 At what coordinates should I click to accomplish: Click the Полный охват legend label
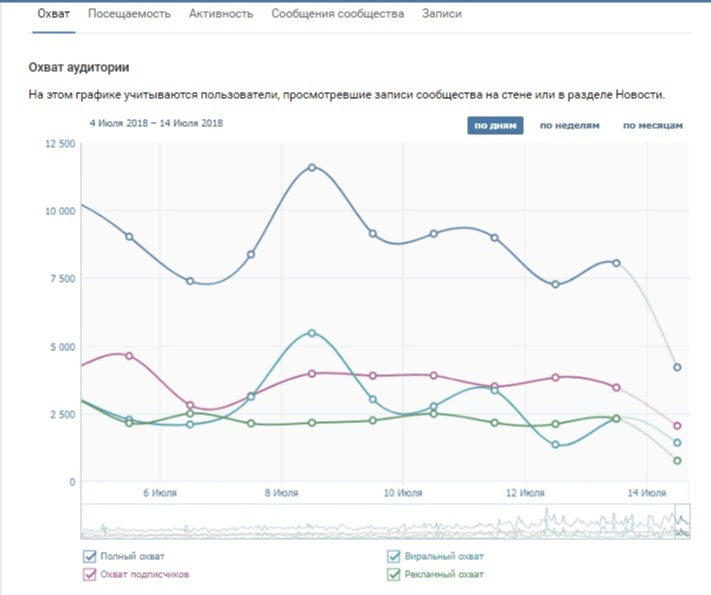(x=132, y=556)
